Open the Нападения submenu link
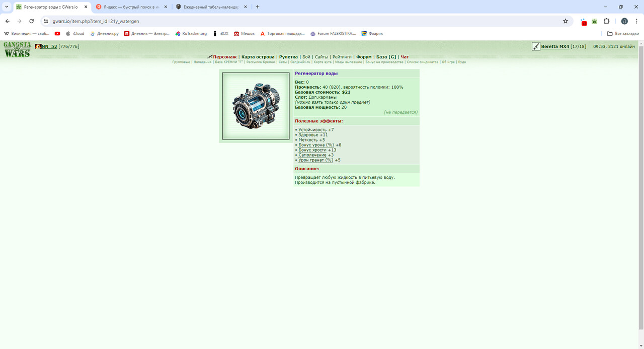Screen dimensions: 644x349 tap(202, 62)
